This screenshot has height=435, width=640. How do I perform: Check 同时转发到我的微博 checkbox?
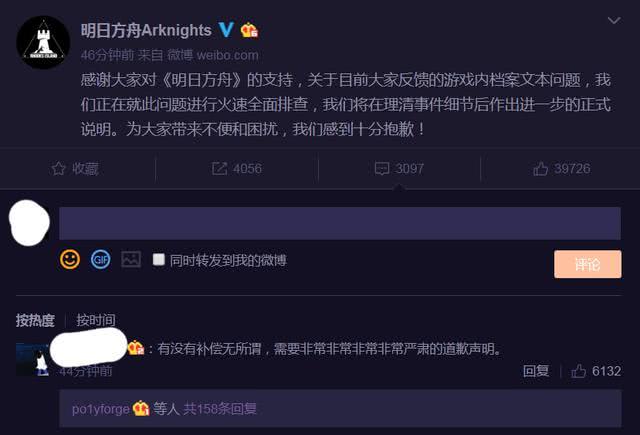[x=158, y=259]
